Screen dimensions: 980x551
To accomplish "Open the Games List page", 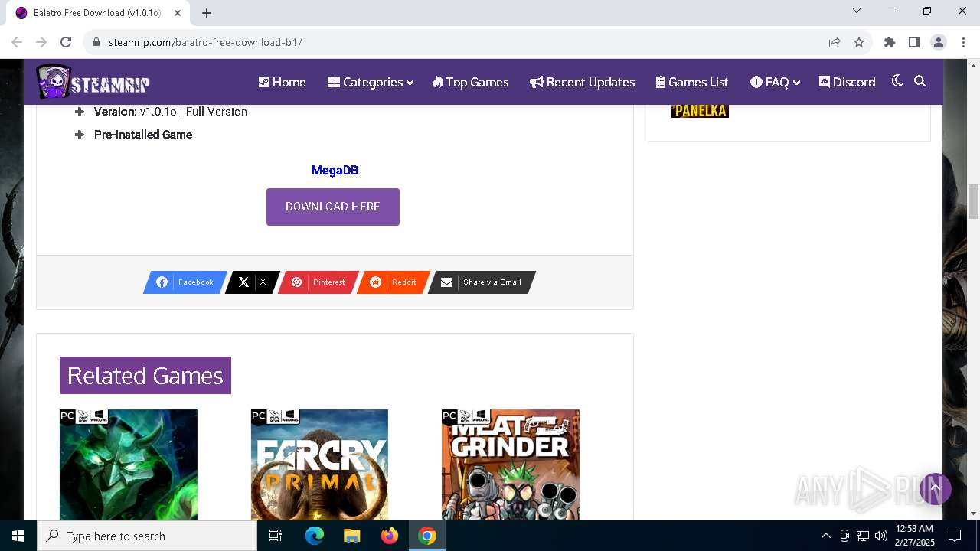I will (692, 82).
